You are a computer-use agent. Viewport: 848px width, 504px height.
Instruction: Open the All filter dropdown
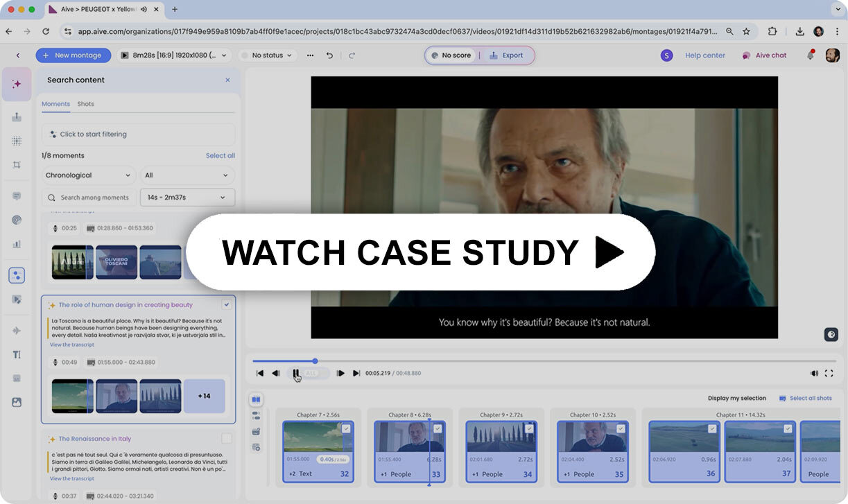point(187,175)
